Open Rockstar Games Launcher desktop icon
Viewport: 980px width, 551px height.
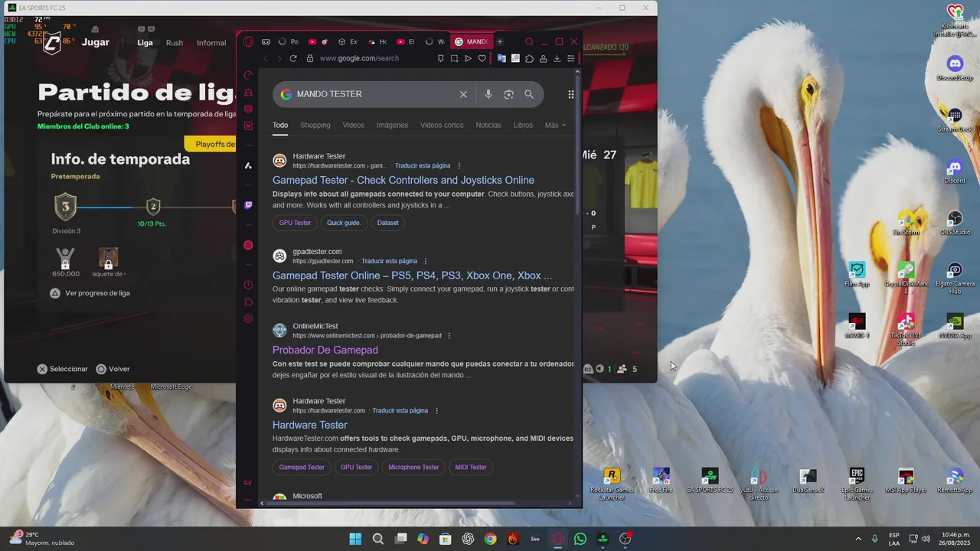(x=612, y=484)
